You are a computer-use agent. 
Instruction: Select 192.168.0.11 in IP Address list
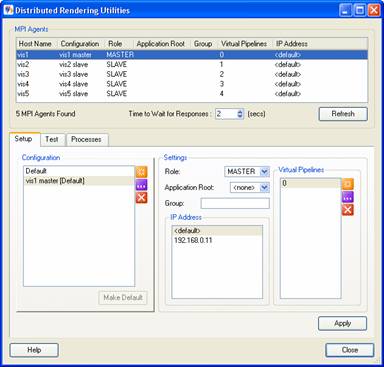217,240
